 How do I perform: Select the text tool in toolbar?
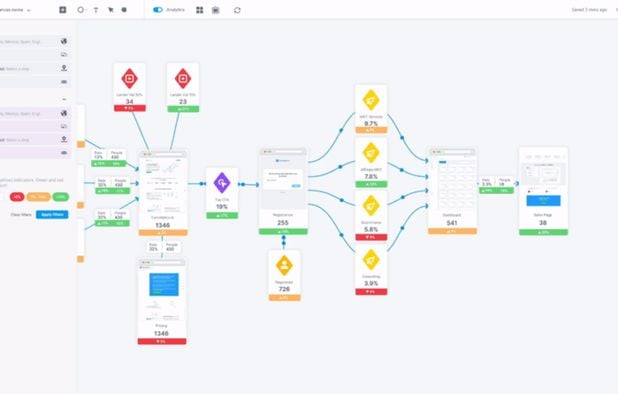click(x=96, y=10)
